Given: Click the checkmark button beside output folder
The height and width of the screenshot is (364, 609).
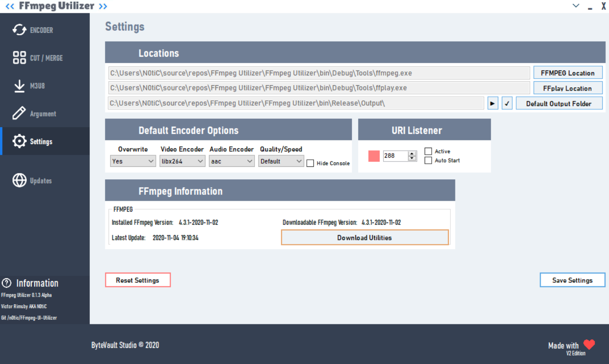Looking at the screenshot, I should pos(507,103).
